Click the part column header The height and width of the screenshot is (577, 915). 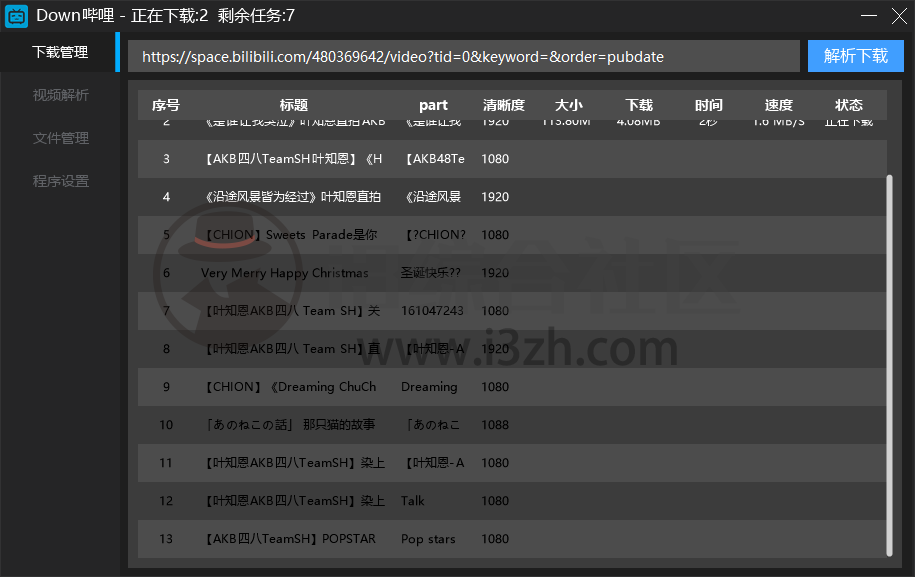click(x=433, y=105)
